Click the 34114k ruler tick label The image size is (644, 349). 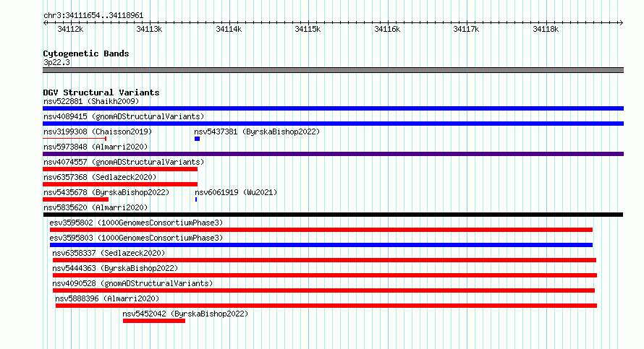click(229, 29)
